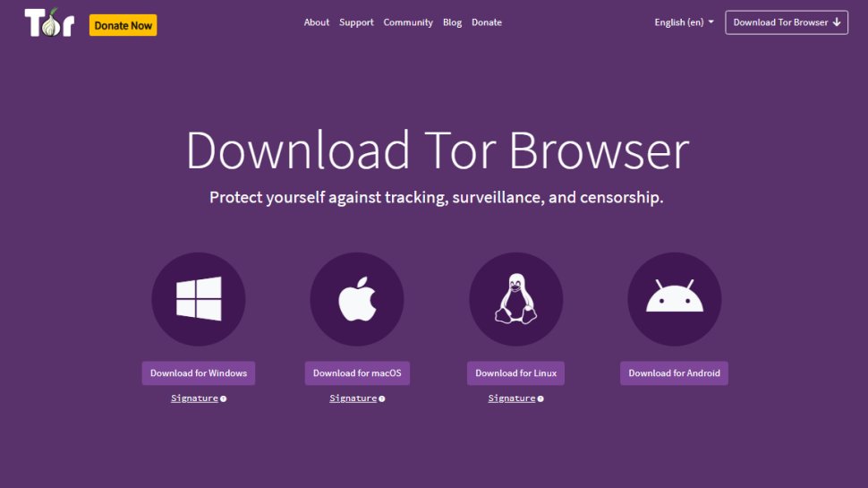Click the Windows logo circle icon
This screenshot has height=488, width=868.
click(x=198, y=299)
